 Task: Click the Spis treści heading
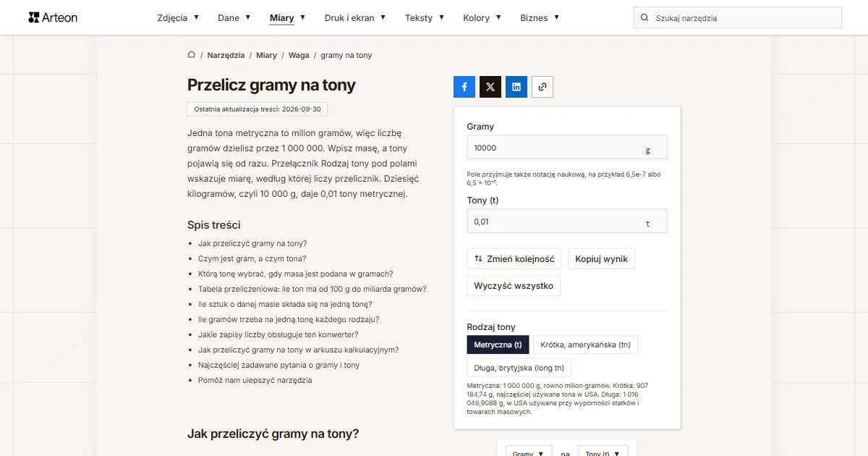pos(214,225)
